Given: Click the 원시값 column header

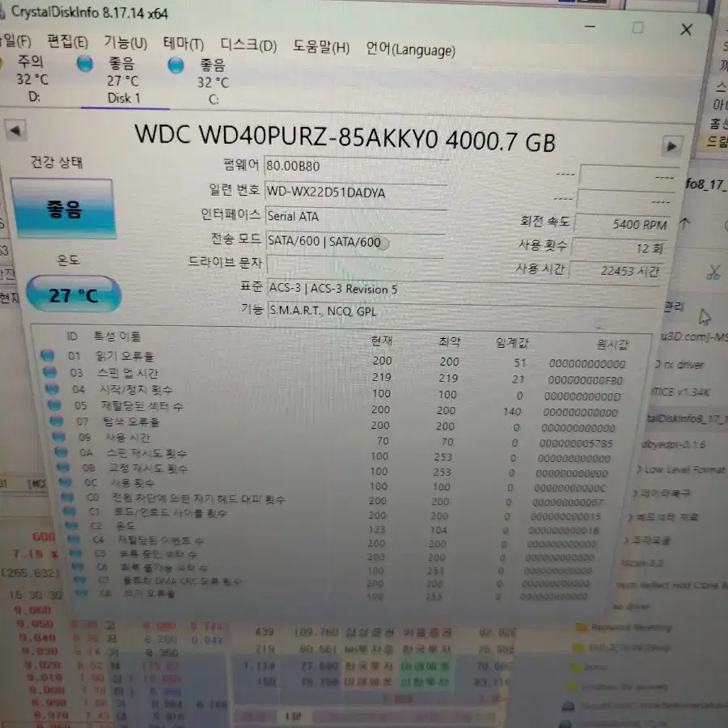Looking at the screenshot, I should [x=612, y=344].
